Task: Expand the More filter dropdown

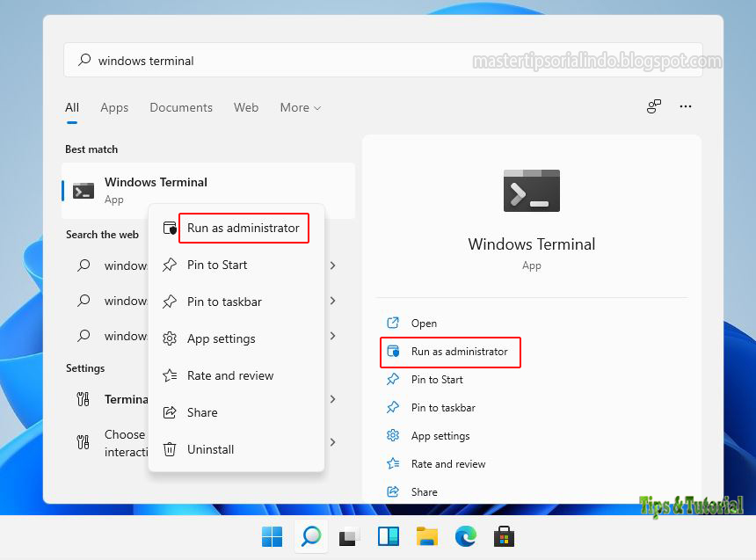Action: pos(301,107)
